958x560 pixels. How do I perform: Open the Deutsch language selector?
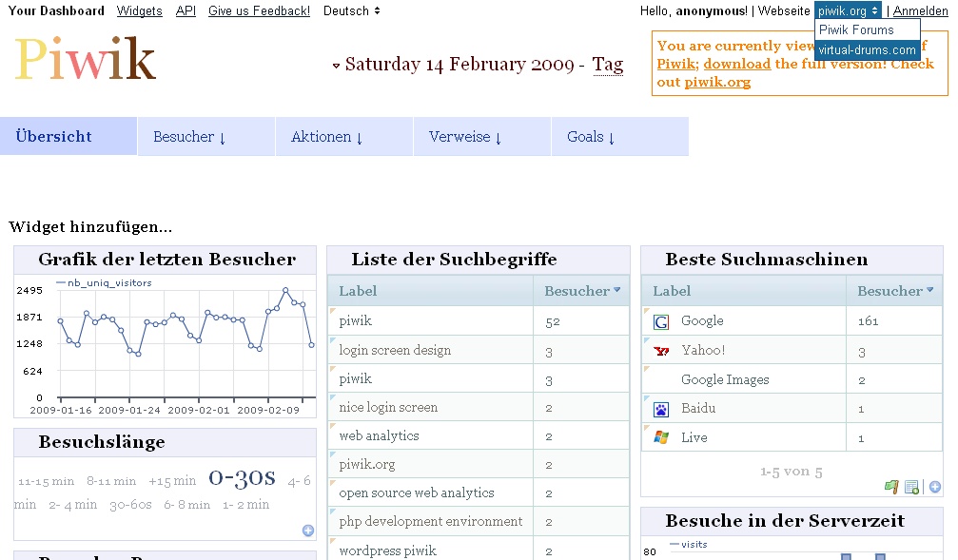351,11
